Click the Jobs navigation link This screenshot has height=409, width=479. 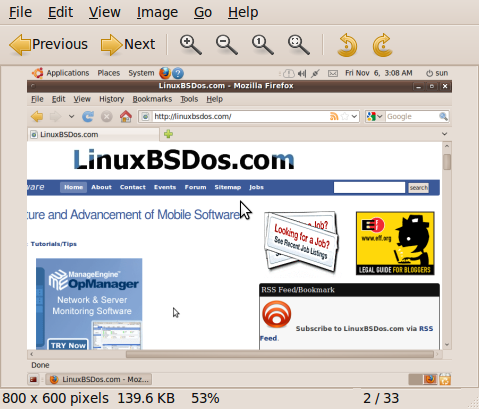[x=256, y=187]
